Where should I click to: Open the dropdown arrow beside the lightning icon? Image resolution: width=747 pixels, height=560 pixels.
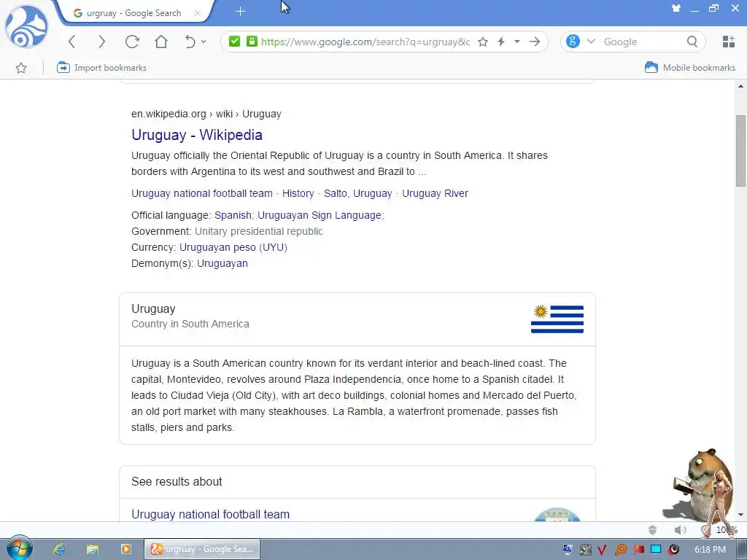(x=517, y=42)
